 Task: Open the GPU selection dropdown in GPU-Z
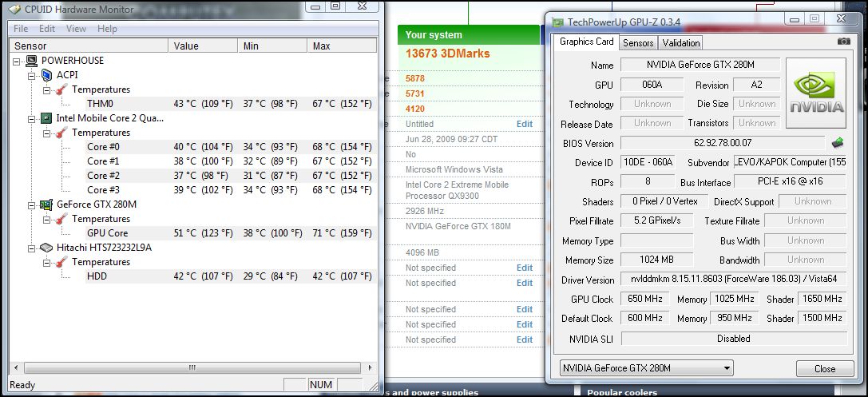646,368
